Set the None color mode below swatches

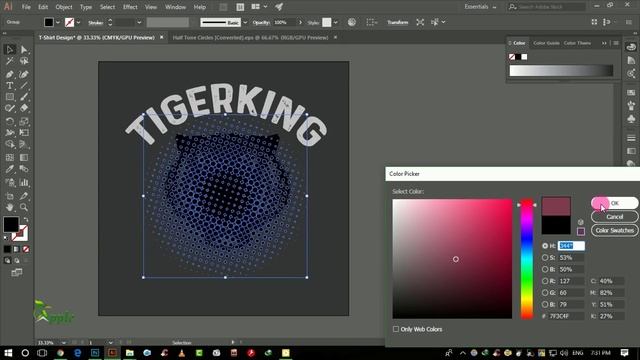[x=26, y=249]
